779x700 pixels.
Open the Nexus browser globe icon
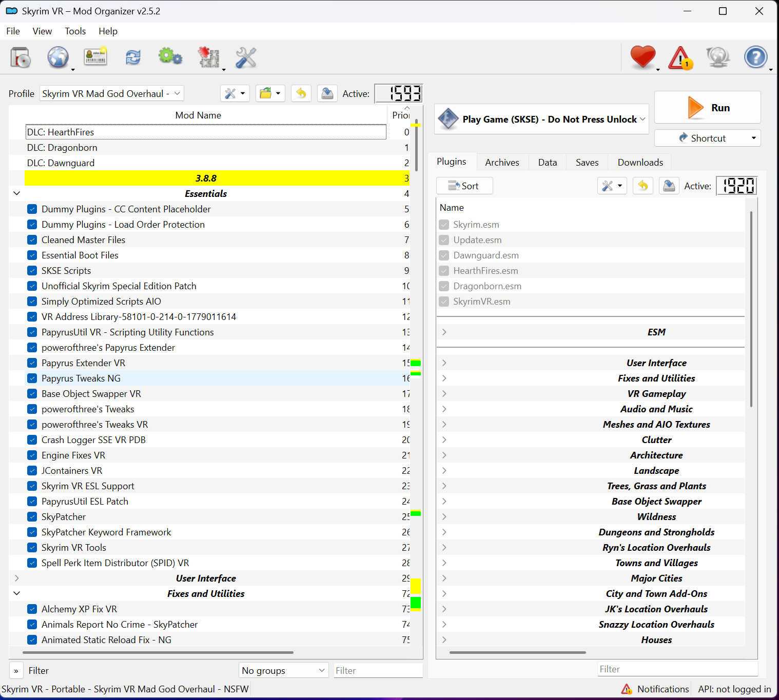pos(58,57)
